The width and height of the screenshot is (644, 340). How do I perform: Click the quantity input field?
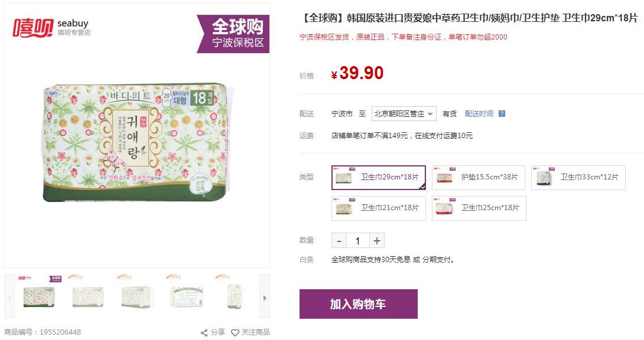click(x=358, y=240)
